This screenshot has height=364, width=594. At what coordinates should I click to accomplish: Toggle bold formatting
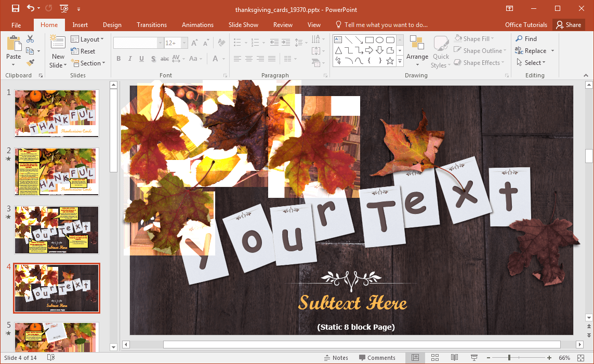pyautogui.click(x=118, y=59)
